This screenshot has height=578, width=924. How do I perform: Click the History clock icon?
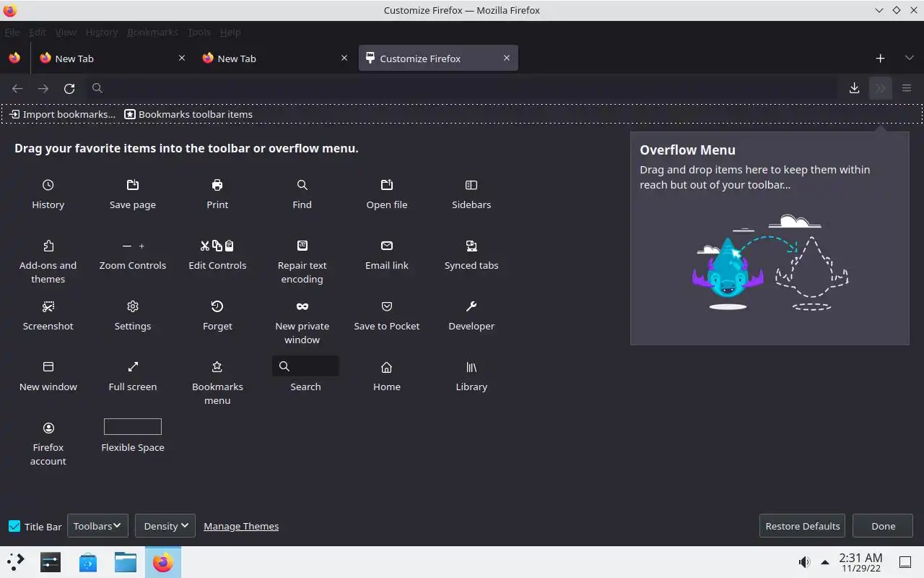48,185
